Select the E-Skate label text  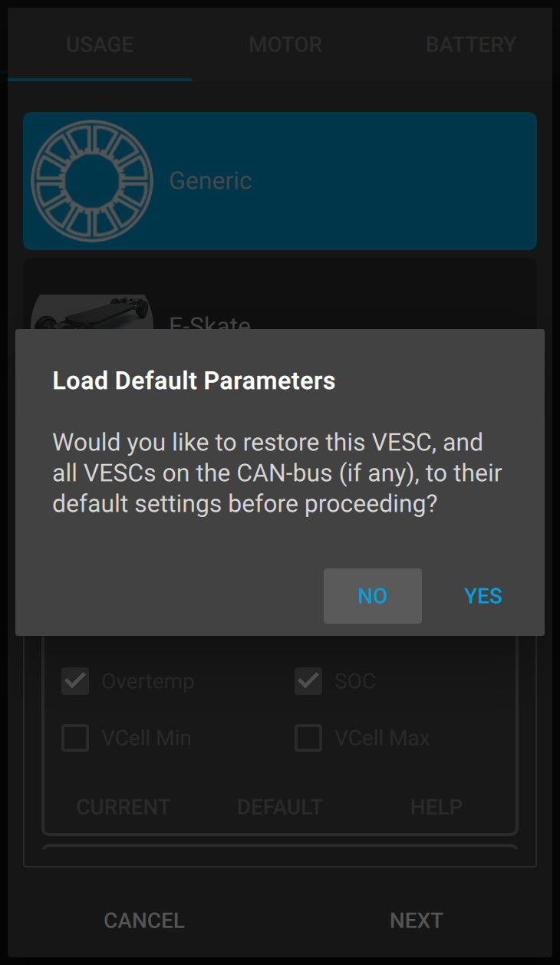[x=210, y=323]
